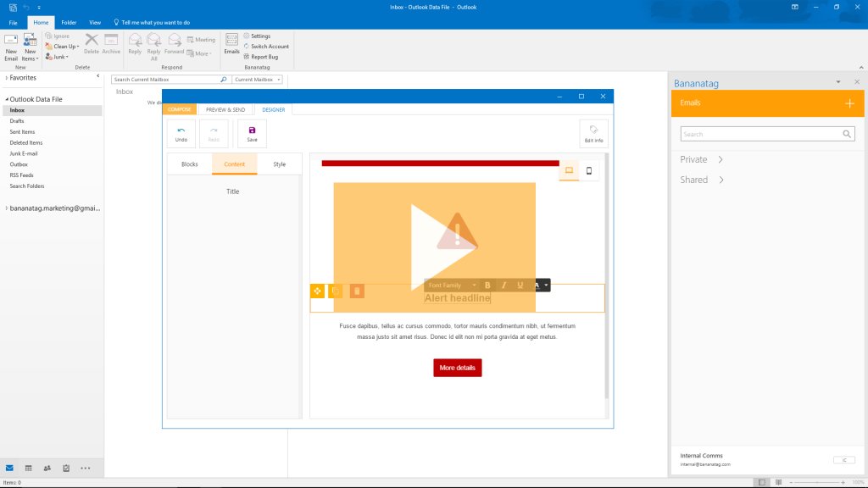
Task: Click the Alert headline text
Action: (x=457, y=298)
